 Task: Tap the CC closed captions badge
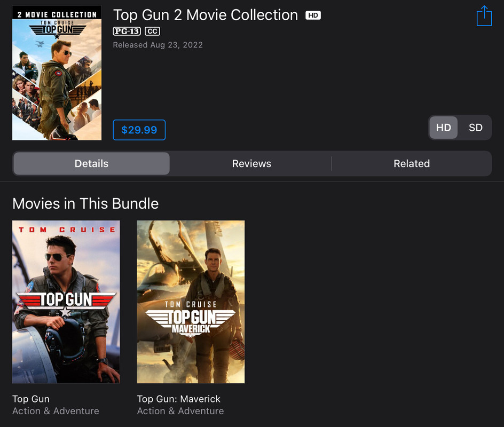pyautogui.click(x=152, y=31)
